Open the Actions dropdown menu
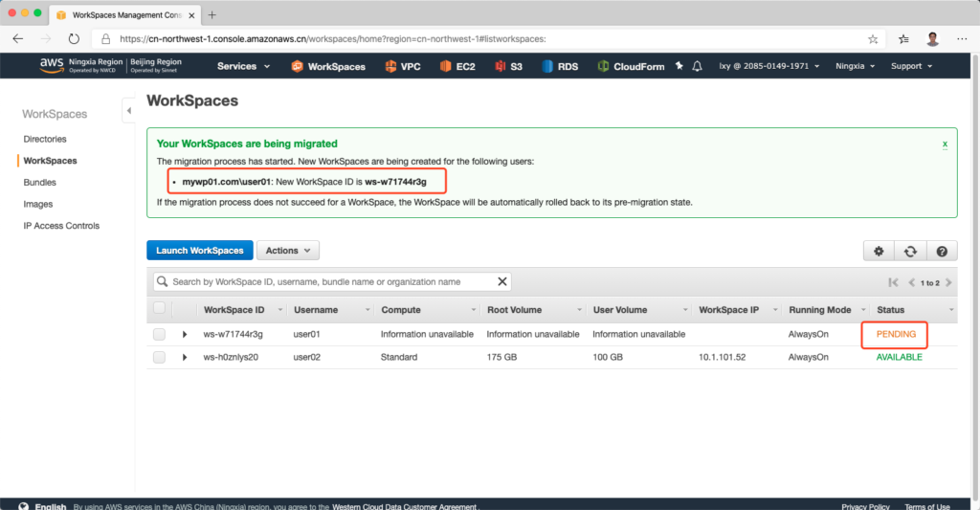Viewport: 980px width, 510px height. pos(287,251)
